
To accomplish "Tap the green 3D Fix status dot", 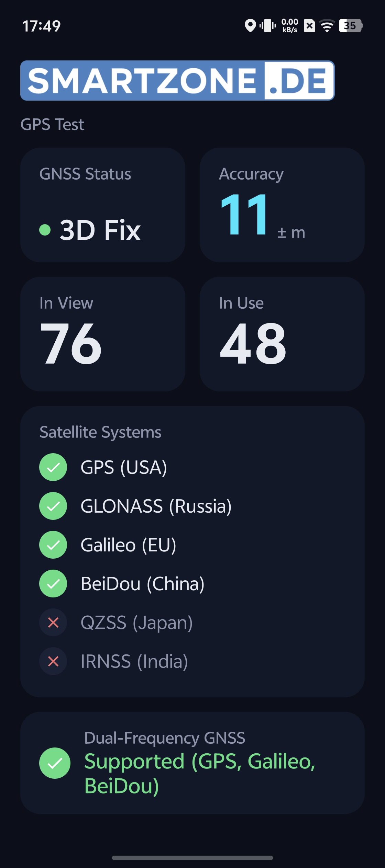I will (45, 230).
